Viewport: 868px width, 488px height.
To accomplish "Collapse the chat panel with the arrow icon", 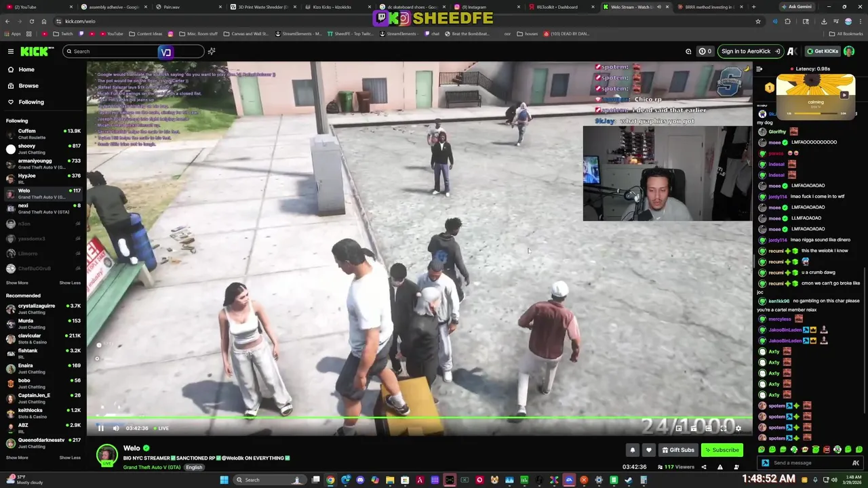I will tap(759, 69).
